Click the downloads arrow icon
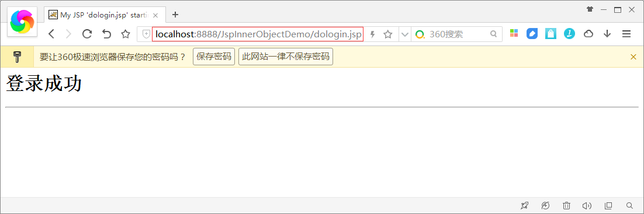The width and height of the screenshot is (644, 214). (x=607, y=34)
